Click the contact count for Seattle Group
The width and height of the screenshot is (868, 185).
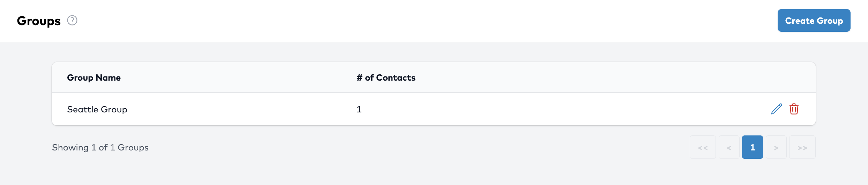pos(359,109)
